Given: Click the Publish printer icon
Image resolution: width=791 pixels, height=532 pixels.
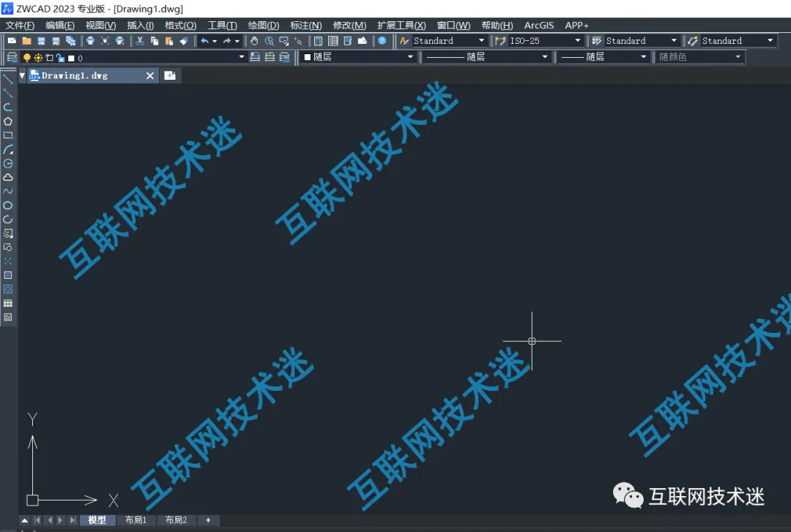Looking at the screenshot, I should pos(119,41).
